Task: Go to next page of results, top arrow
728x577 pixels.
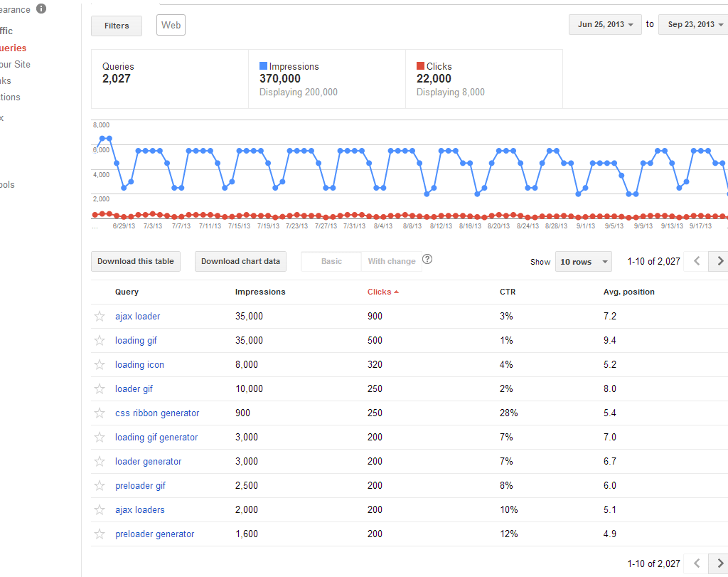Action: click(719, 261)
